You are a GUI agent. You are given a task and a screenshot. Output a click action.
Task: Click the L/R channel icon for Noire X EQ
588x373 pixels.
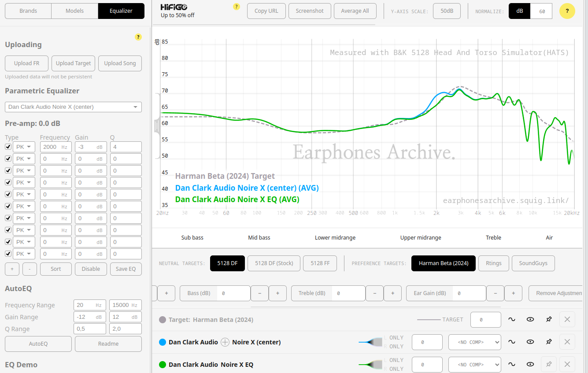coord(370,365)
